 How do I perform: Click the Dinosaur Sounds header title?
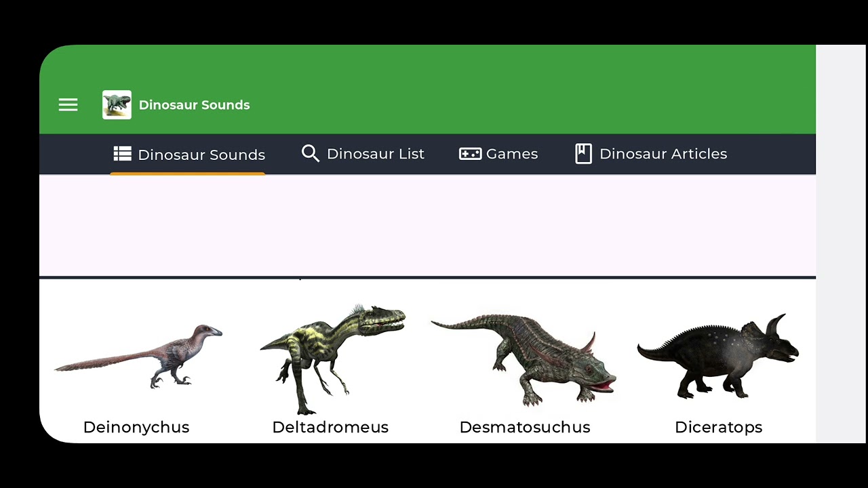click(194, 105)
